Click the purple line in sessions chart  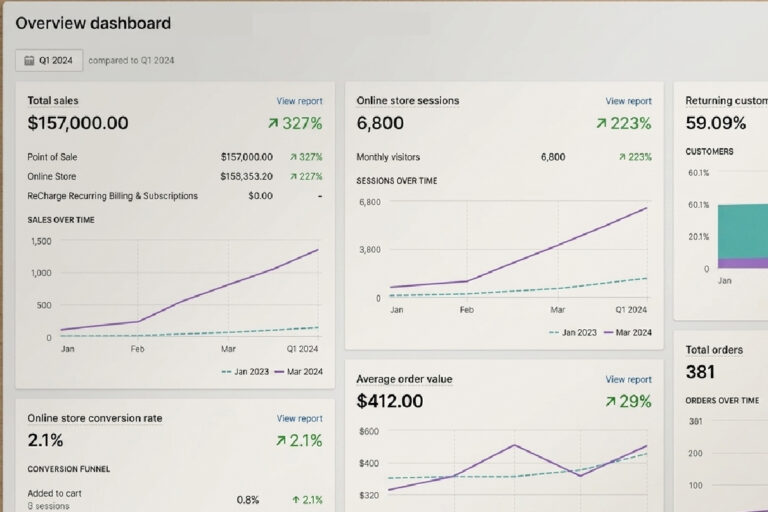click(557, 246)
